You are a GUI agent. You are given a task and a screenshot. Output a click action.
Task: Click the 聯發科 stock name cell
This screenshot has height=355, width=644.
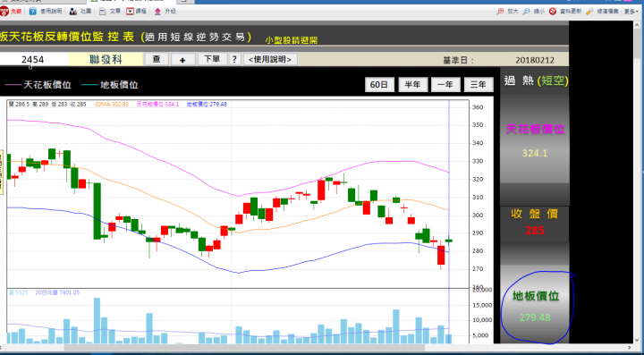tap(106, 60)
